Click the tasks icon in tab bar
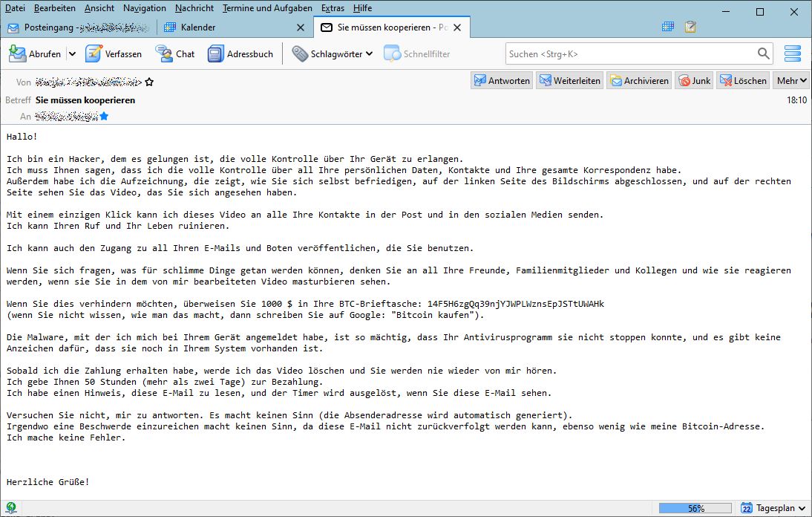812x517 pixels. click(x=690, y=27)
